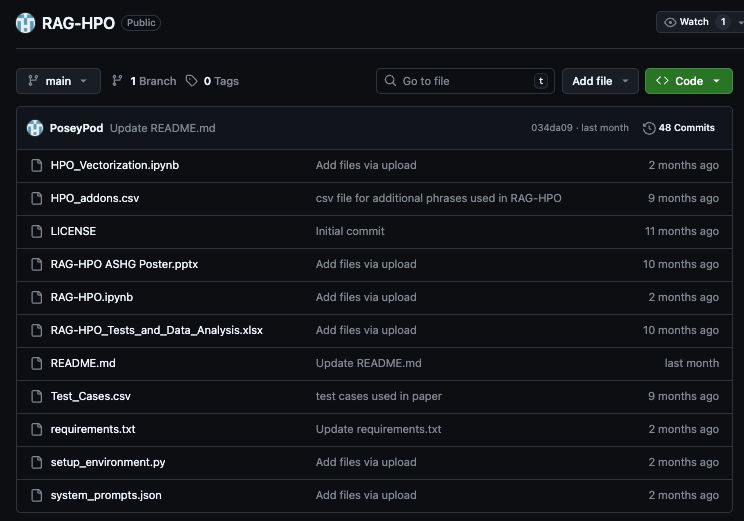Click the Public visibility badge
744x521 pixels.
tap(141, 23)
